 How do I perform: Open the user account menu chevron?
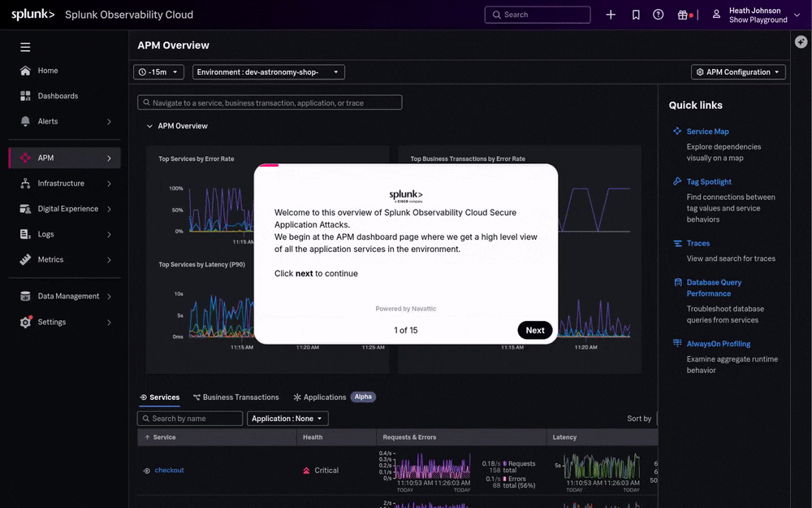[x=797, y=15]
